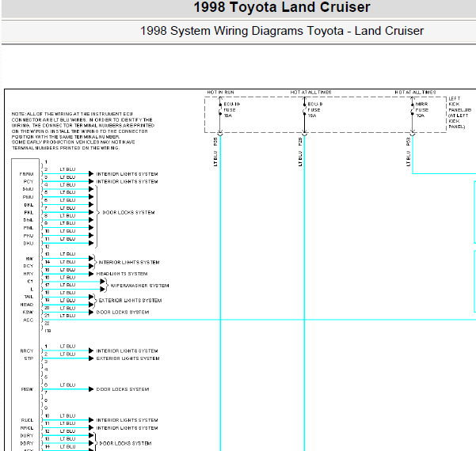The width and height of the screenshot is (476, 451).
Task: Click "INTERIOR LIGHTS SYSTEM" on the RRCY wire
Action: coord(127,351)
